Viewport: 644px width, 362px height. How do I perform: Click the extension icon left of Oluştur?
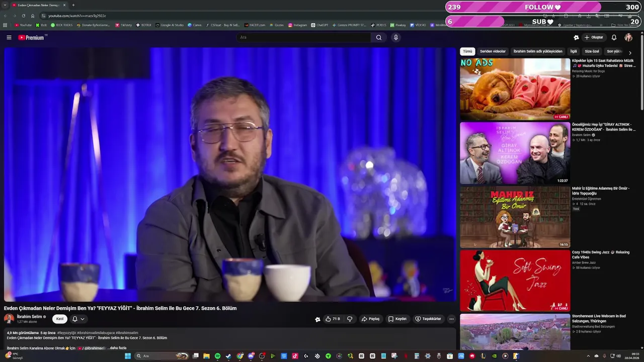(x=576, y=37)
